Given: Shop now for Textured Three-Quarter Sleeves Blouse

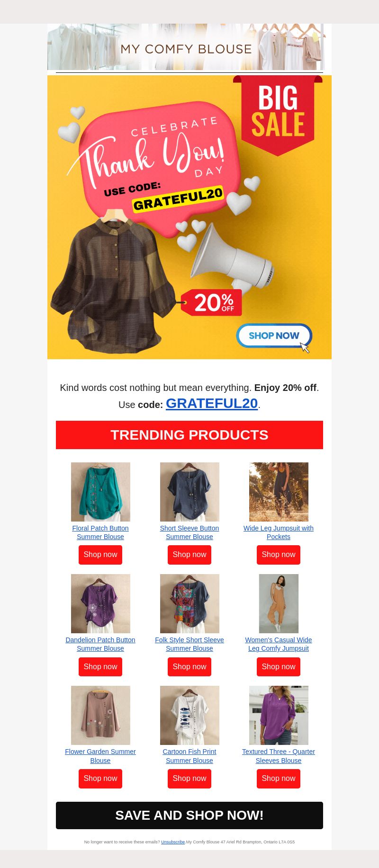Looking at the screenshot, I should pyautogui.click(x=279, y=779).
